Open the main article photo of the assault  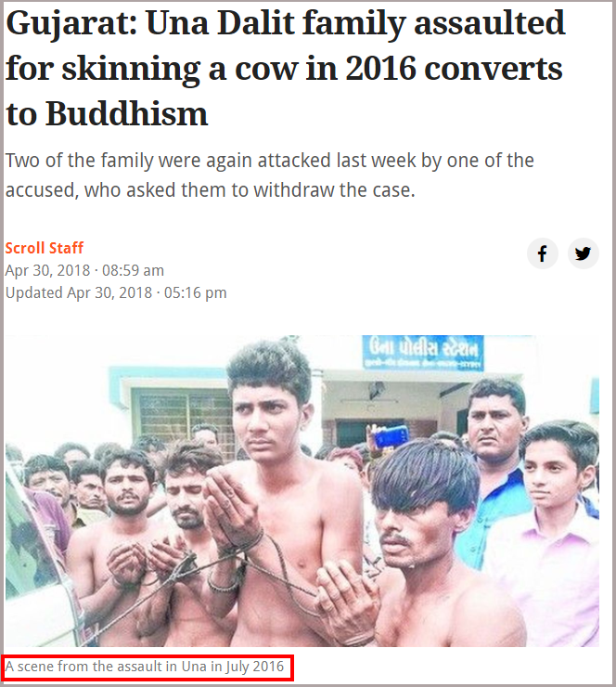[302, 491]
